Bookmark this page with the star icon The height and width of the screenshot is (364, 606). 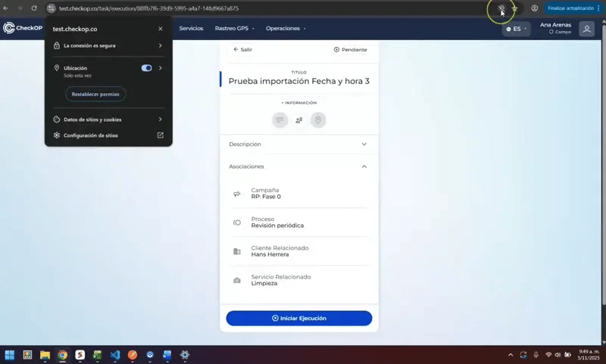515,8
